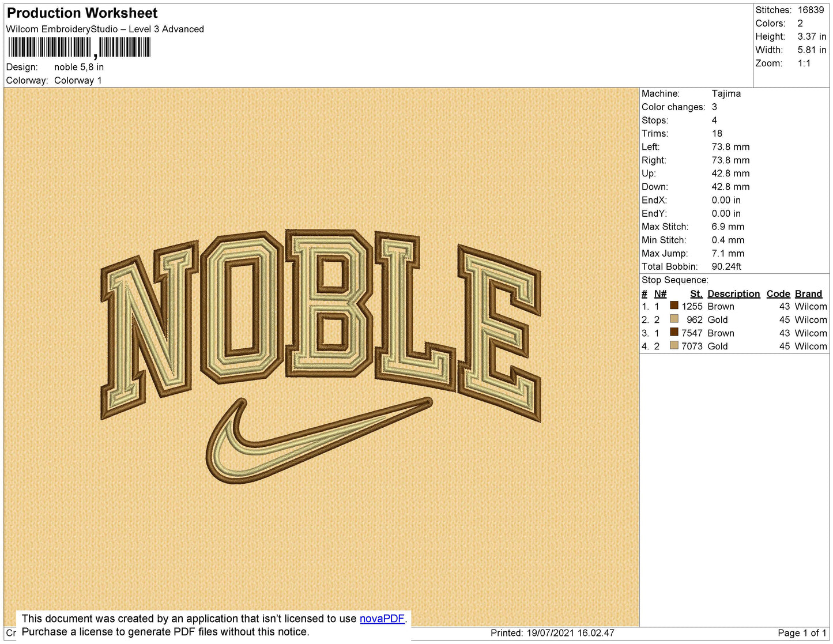The height and width of the screenshot is (644, 833).
Task: Click 'Brown' description in stop row 3
Action: (721, 333)
